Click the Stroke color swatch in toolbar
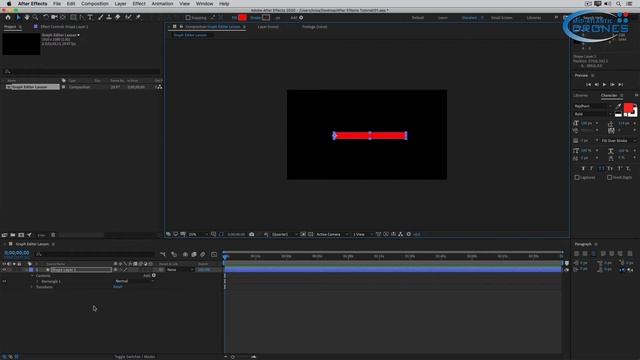 (x=266, y=18)
